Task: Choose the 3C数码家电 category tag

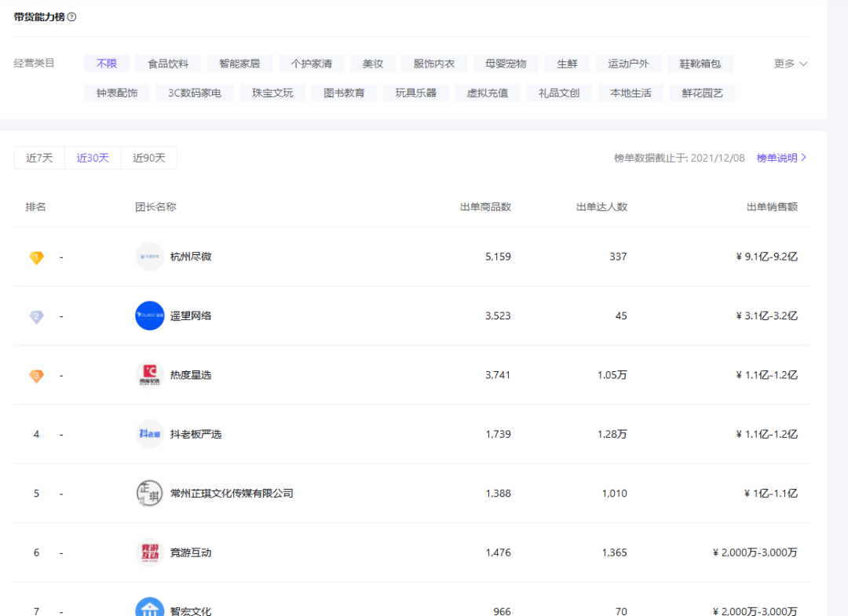Action: point(195,93)
